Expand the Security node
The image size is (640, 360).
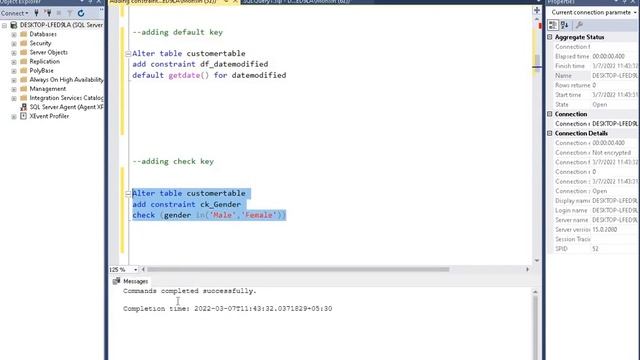[x=14, y=43]
